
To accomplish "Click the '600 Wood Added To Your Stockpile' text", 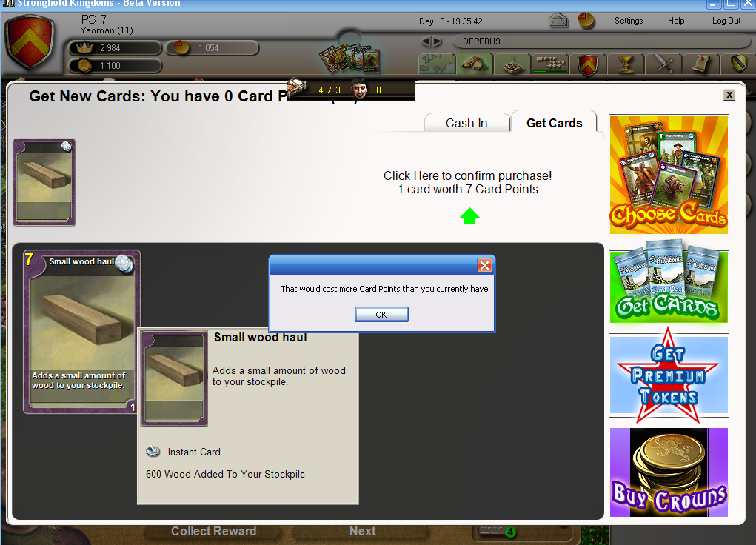I will pos(225,474).
